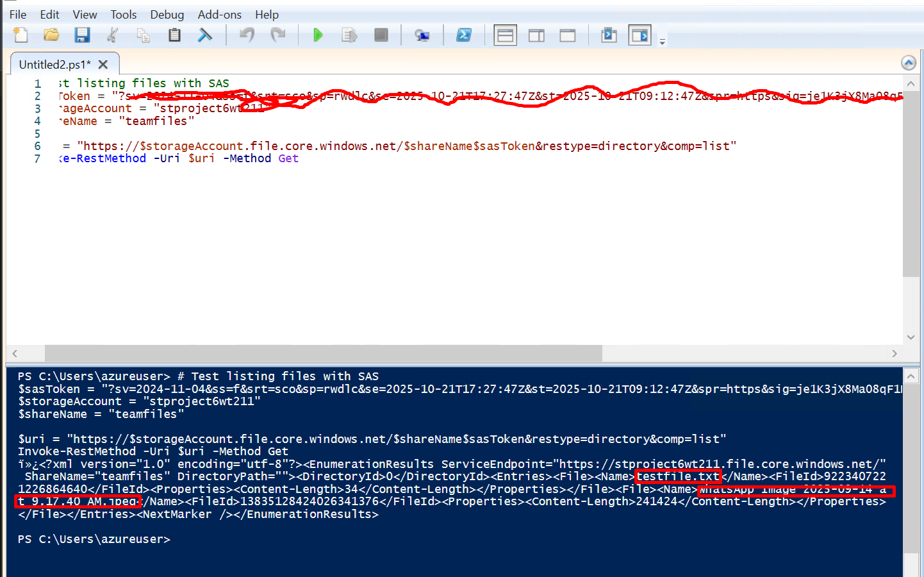
Task: Toggle Show Script Pane Maximized layout
Action: (568, 35)
